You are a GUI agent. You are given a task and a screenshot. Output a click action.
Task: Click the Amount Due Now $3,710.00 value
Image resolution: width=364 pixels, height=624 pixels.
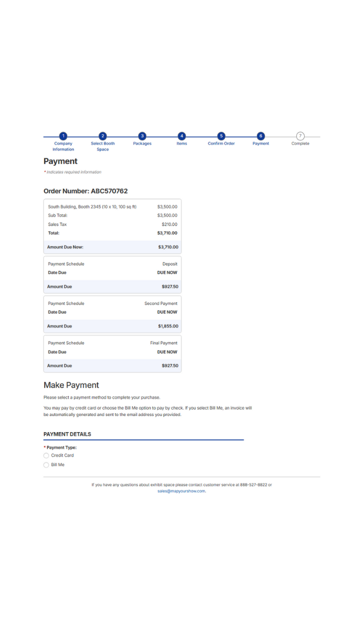(x=168, y=247)
